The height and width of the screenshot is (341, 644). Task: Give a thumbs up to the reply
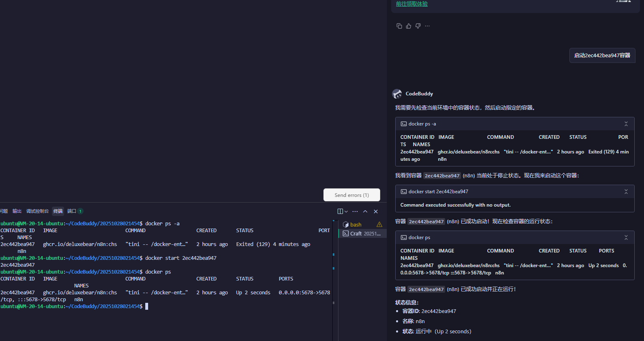click(409, 26)
